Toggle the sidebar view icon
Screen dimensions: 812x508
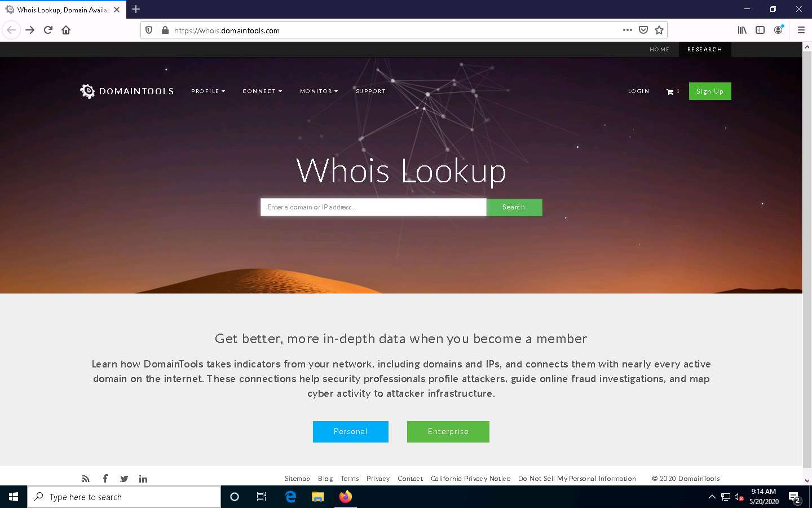click(760, 30)
